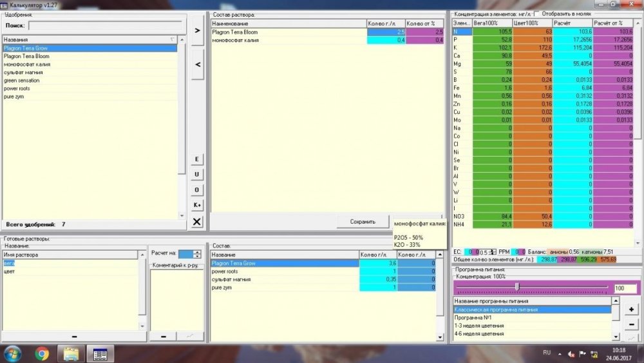
Task: Click the K+ button
Action: click(x=196, y=205)
